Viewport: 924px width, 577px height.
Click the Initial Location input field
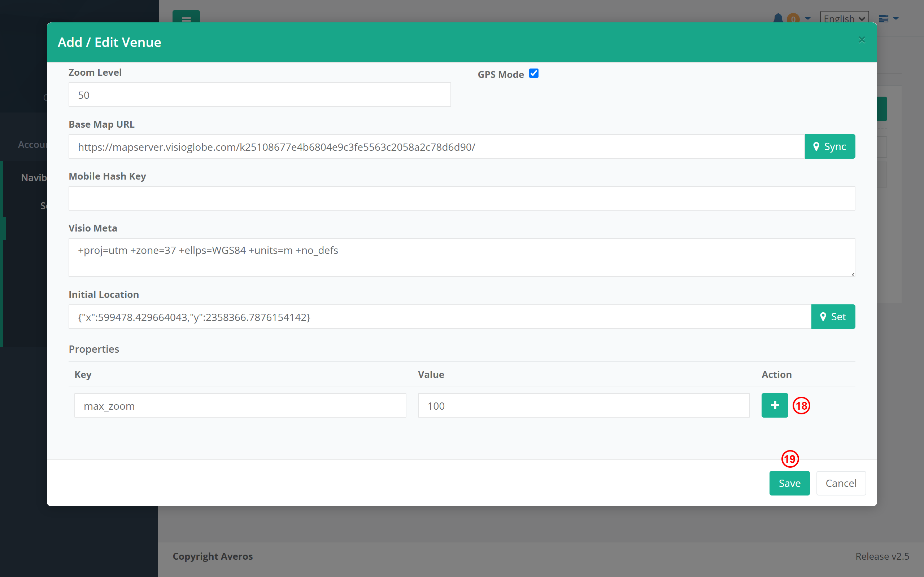(x=439, y=317)
